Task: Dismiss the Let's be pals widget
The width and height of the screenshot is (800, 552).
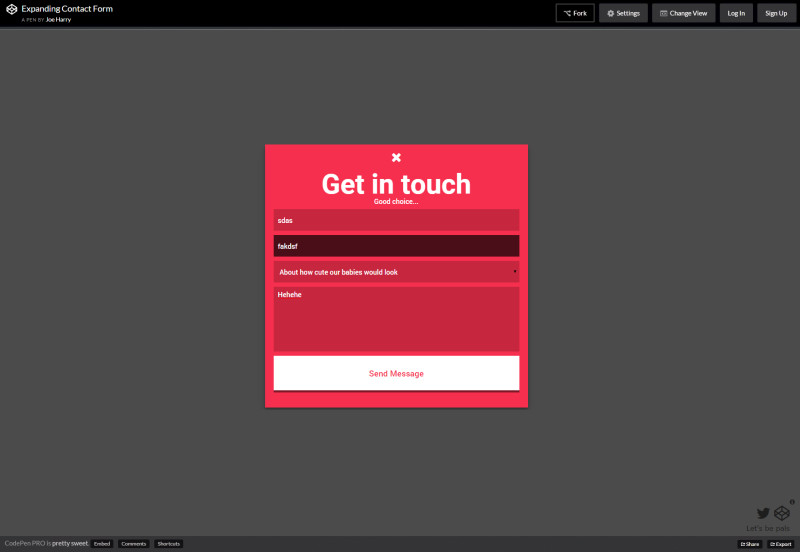Action: coord(792,501)
